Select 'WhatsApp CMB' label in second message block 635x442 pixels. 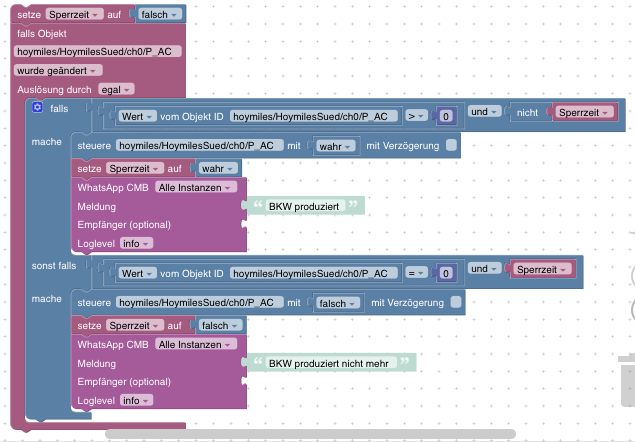(113, 344)
